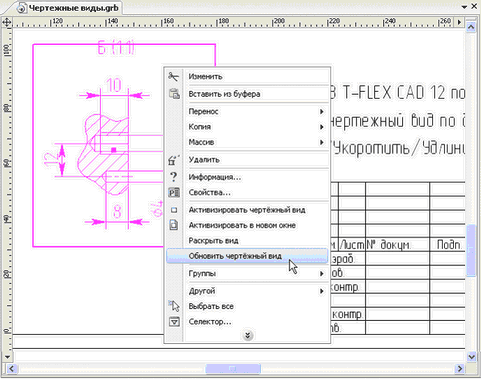Open the Группы submenu

point(248,274)
